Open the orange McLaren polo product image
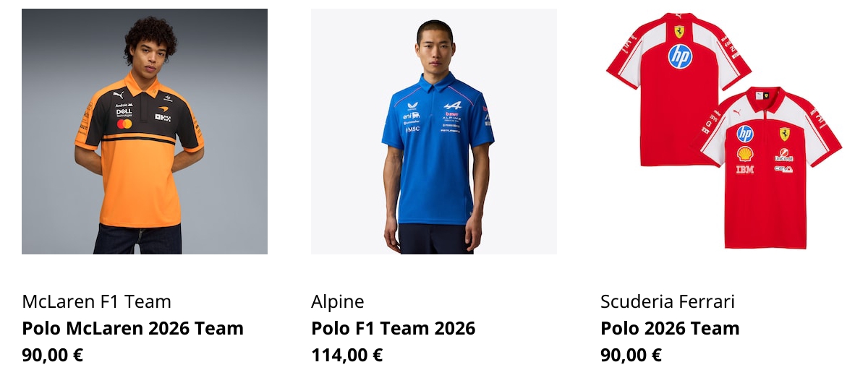This screenshot has height=383, width=868. [145, 132]
